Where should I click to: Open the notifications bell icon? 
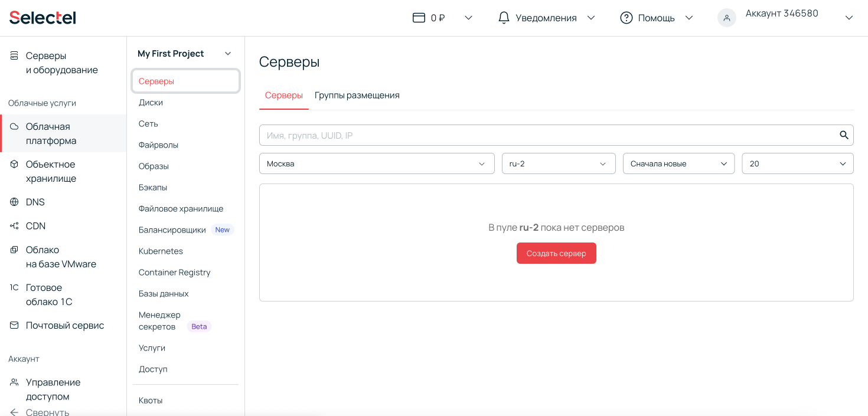(504, 17)
